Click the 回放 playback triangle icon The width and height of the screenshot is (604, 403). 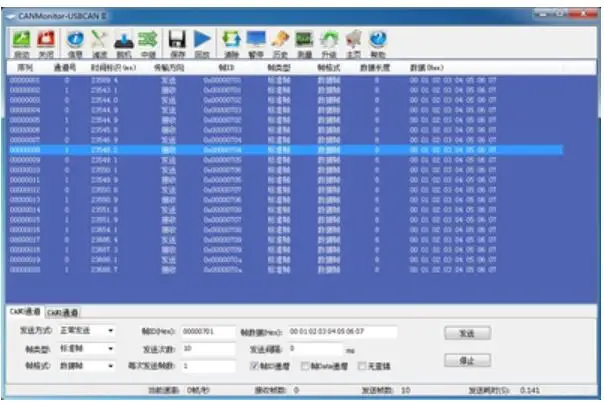pos(202,44)
